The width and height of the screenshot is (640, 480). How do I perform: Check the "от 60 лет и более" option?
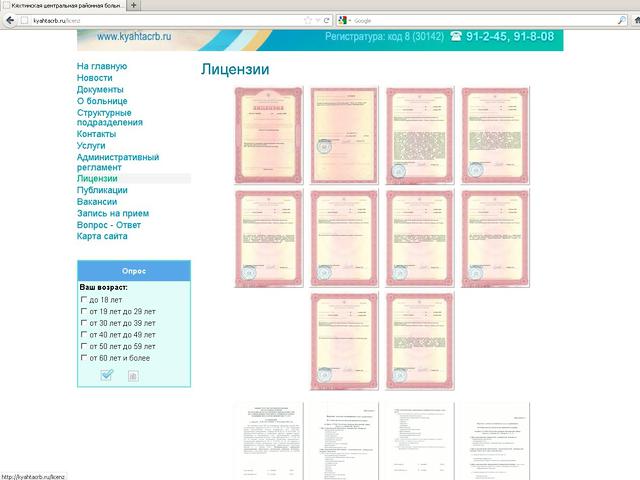(x=84, y=358)
